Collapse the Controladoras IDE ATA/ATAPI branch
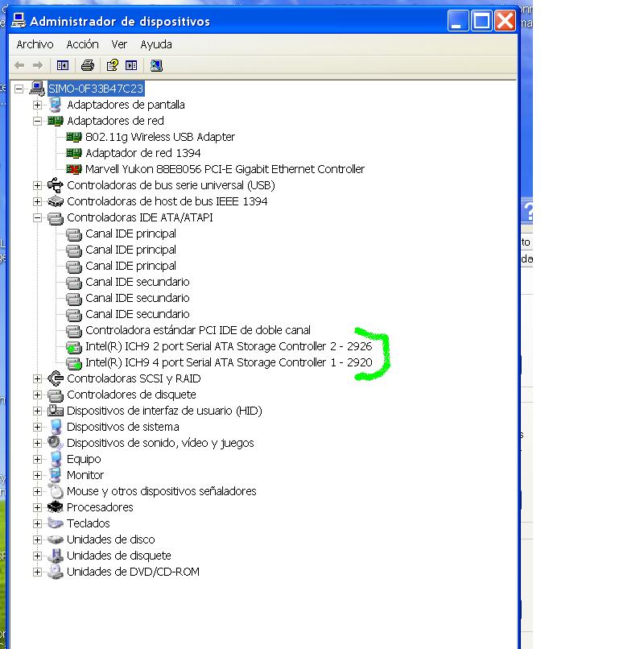644x649 pixels. 37,217
